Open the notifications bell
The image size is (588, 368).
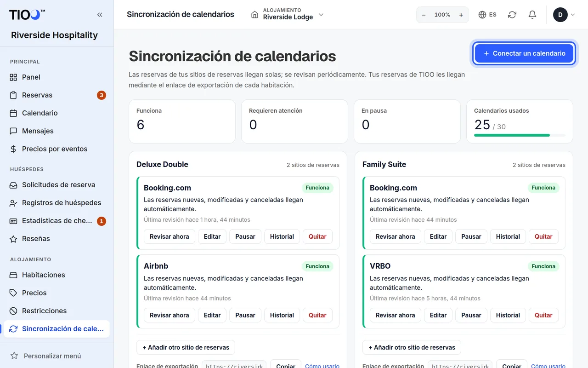[x=532, y=15]
